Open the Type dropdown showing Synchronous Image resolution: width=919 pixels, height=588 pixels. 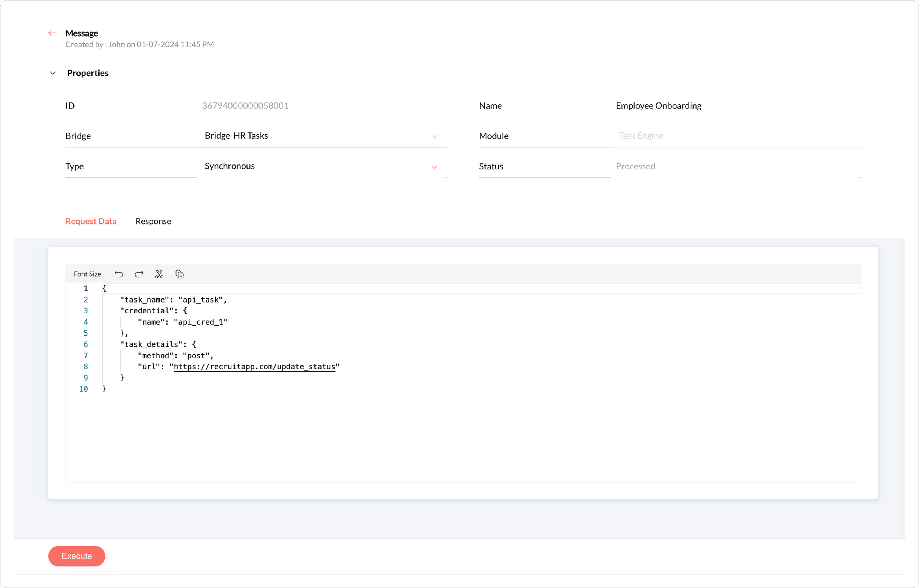click(x=322, y=166)
